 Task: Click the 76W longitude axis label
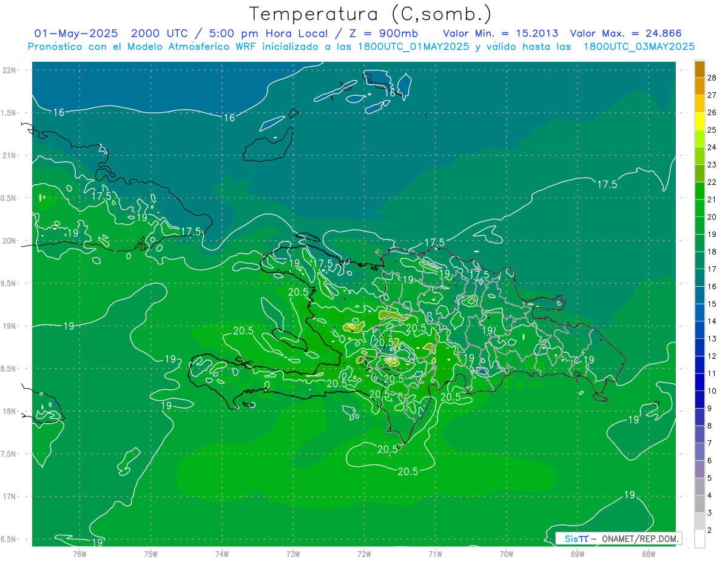pos(79,554)
